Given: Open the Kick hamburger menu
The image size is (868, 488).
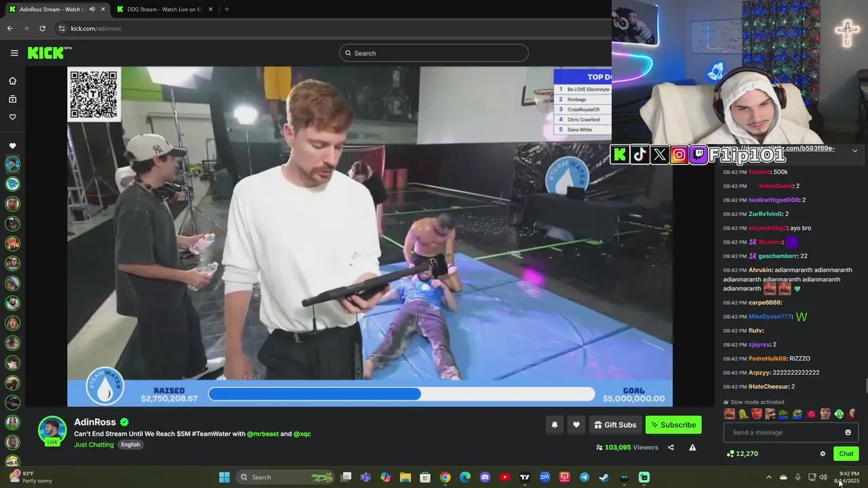Looking at the screenshot, I should pos(14,53).
